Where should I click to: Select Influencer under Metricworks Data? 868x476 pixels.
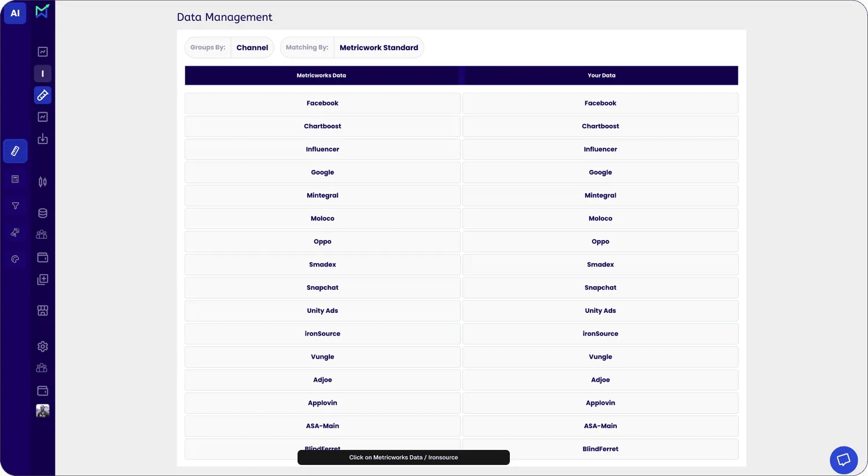[x=322, y=149]
